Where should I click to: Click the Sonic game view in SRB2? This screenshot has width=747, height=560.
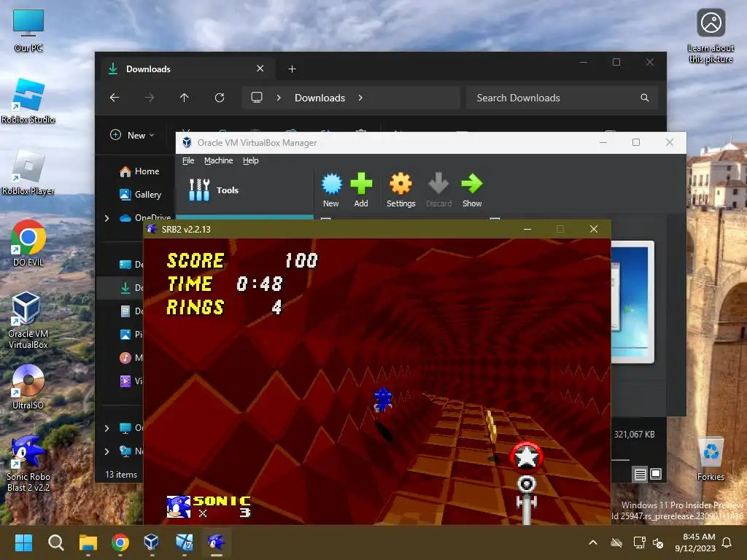click(377, 381)
